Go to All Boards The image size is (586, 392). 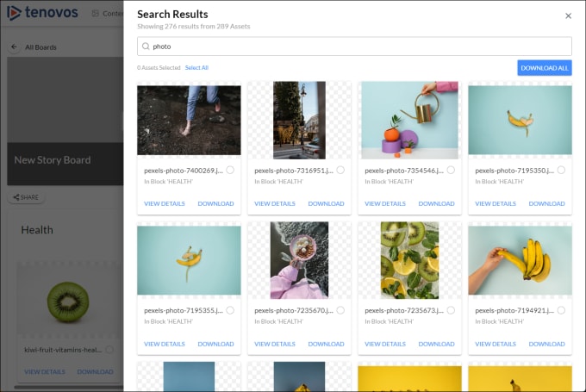point(41,47)
